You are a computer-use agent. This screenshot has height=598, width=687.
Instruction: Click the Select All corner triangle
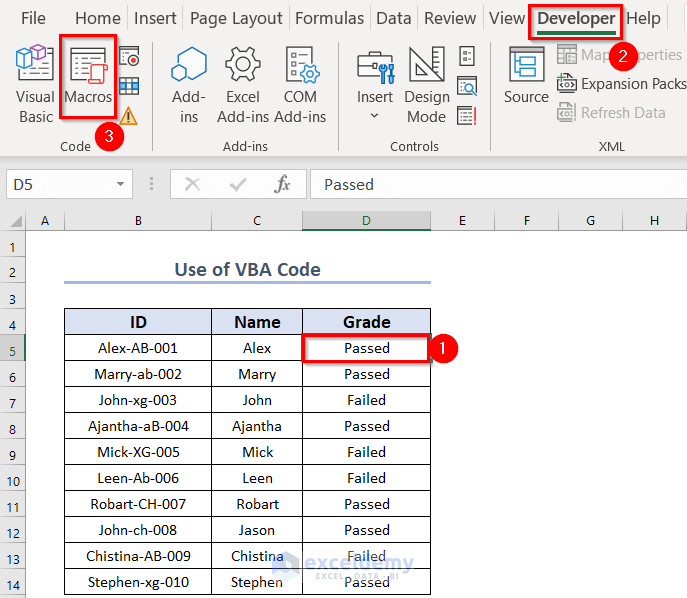[x=16, y=221]
